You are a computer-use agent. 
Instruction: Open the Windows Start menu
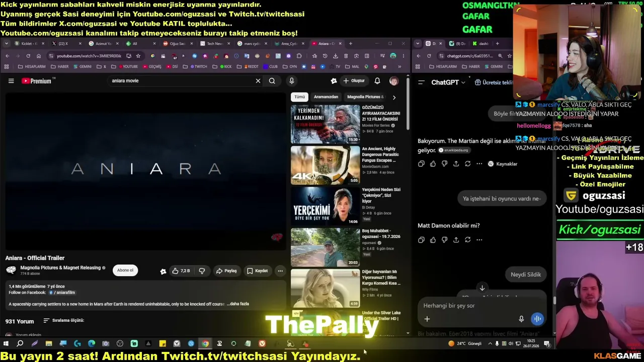tap(6, 344)
